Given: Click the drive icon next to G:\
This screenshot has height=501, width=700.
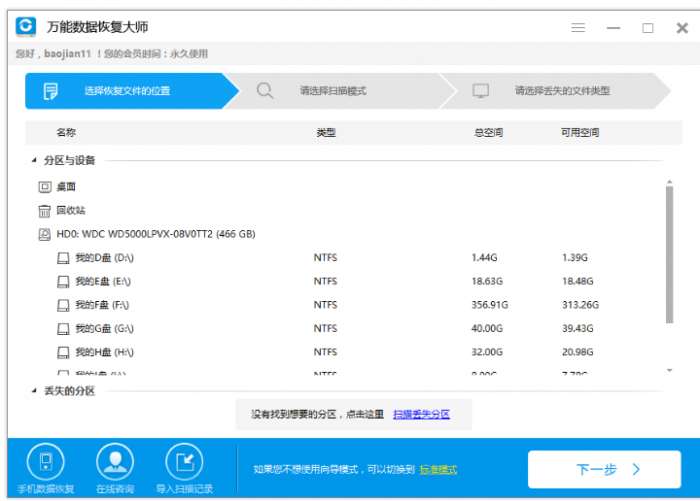Looking at the screenshot, I should tap(63, 329).
